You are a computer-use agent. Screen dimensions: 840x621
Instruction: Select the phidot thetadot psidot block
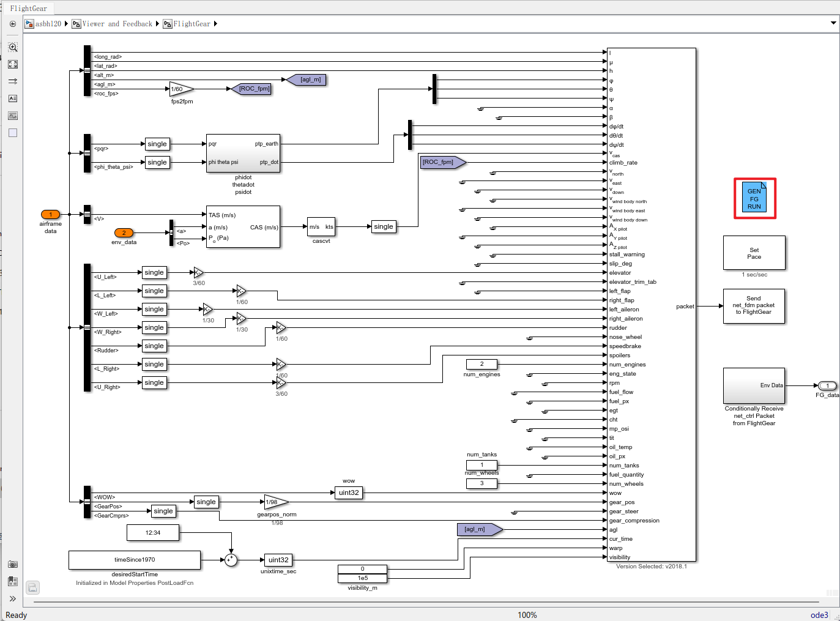click(x=243, y=153)
